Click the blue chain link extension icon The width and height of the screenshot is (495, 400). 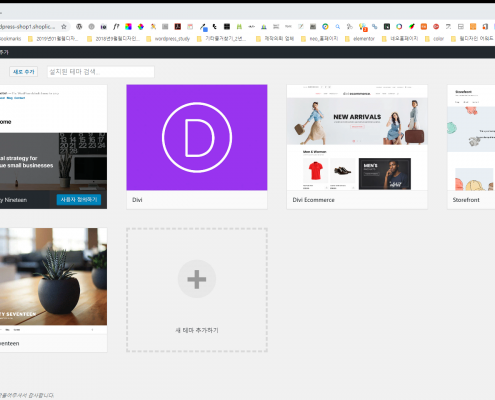375,27
